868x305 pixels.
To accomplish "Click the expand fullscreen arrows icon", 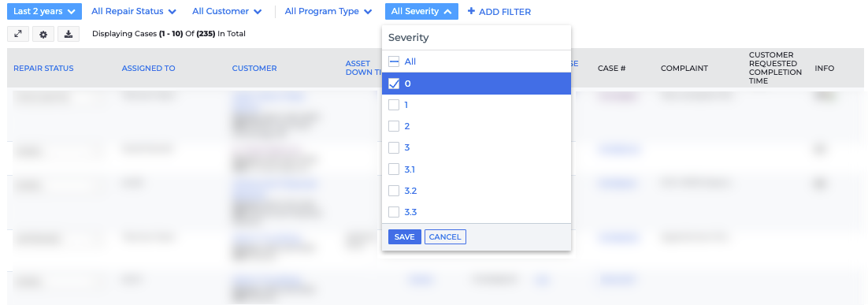I will point(17,34).
